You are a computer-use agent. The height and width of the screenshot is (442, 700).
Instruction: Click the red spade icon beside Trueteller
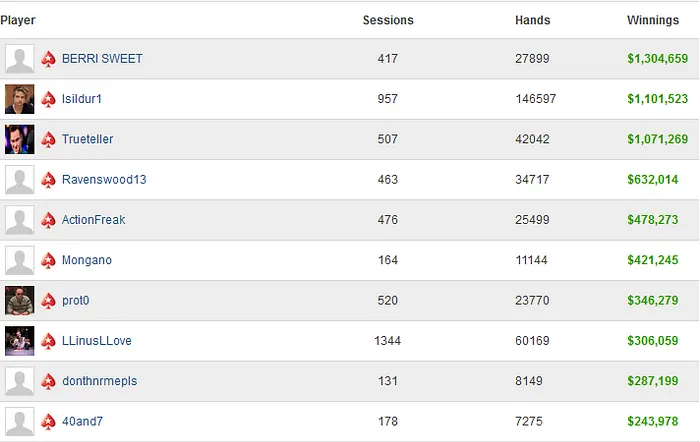tap(49, 140)
